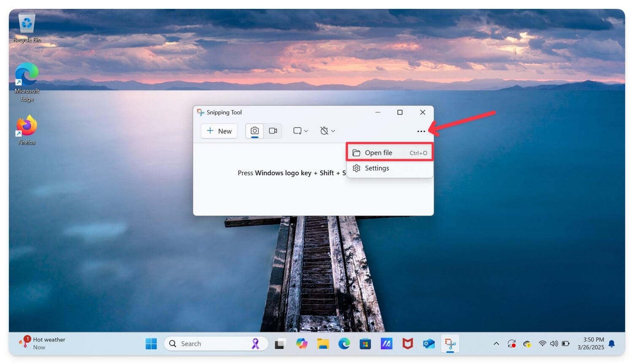Open the delay snip timer dropdown

pyautogui.click(x=327, y=131)
